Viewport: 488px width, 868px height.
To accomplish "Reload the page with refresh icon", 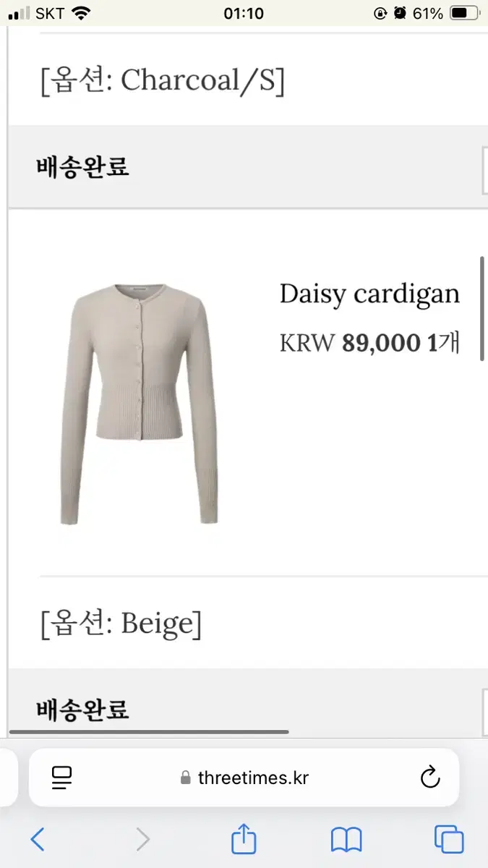I will pyautogui.click(x=430, y=778).
